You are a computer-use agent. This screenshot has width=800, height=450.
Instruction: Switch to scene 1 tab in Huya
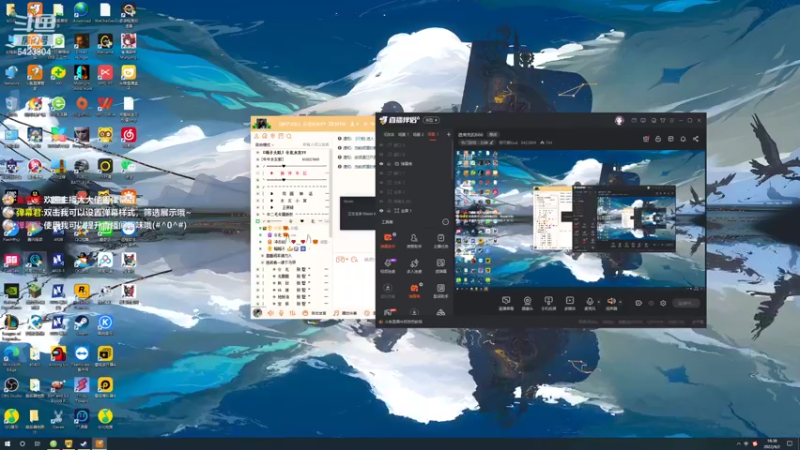pyautogui.click(x=404, y=135)
